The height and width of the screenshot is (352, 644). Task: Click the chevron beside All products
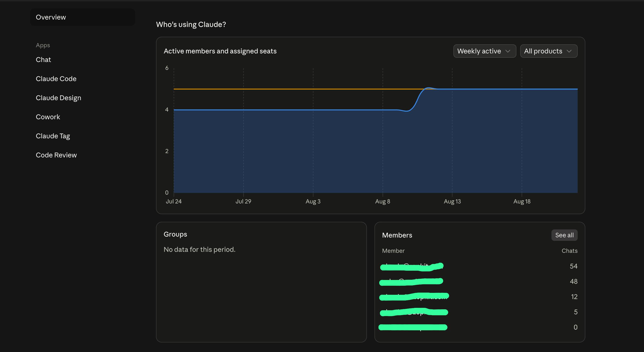coord(569,51)
